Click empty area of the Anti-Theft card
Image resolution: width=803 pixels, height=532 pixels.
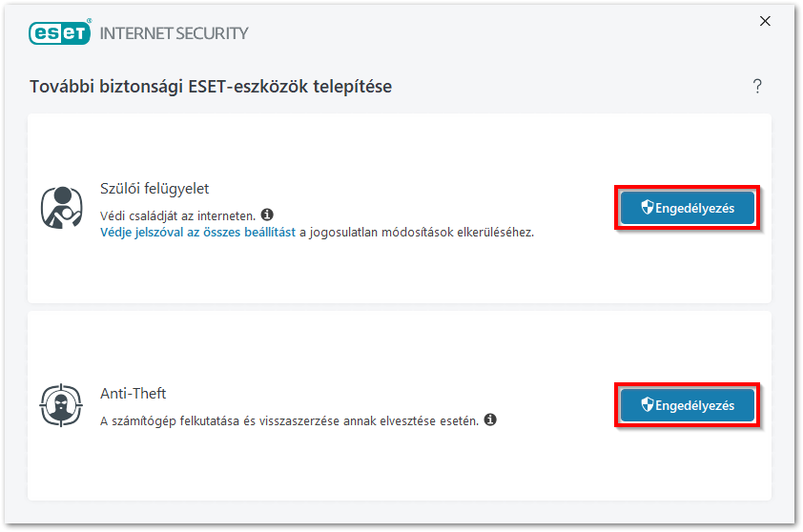pyautogui.click(x=381, y=467)
